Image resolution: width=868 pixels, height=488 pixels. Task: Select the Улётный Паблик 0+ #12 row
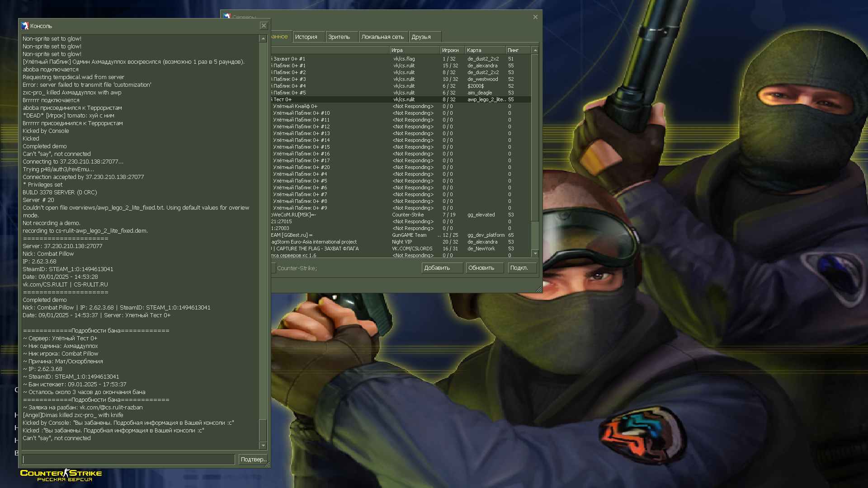[401, 127]
